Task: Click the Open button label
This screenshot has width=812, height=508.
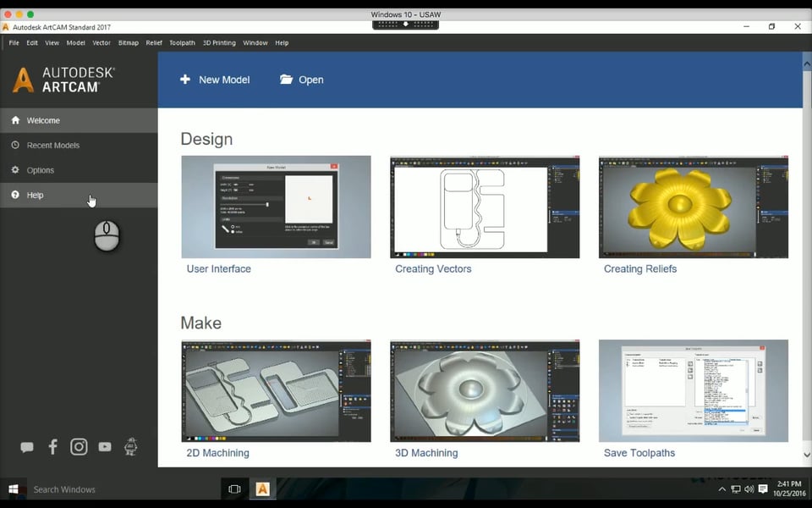Action: (x=310, y=80)
